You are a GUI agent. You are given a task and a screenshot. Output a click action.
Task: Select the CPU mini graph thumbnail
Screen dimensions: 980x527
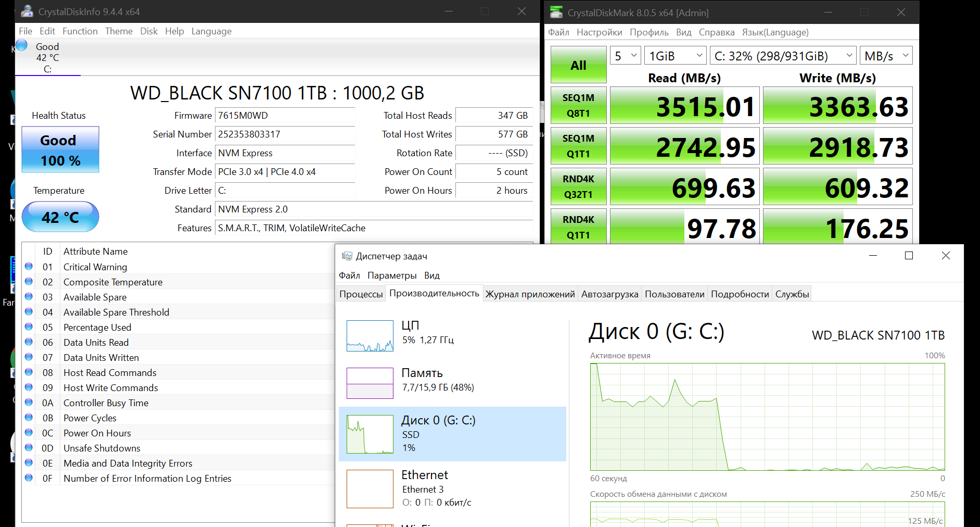coord(370,336)
